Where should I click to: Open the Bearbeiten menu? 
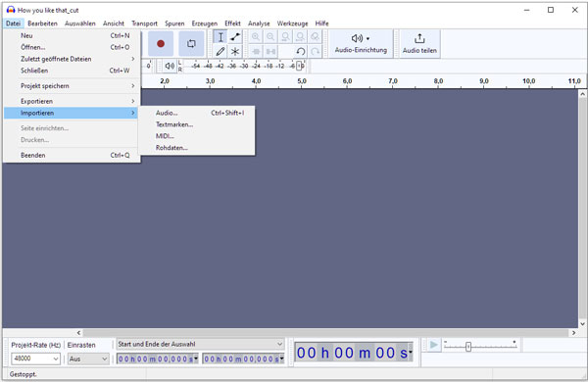click(x=42, y=24)
